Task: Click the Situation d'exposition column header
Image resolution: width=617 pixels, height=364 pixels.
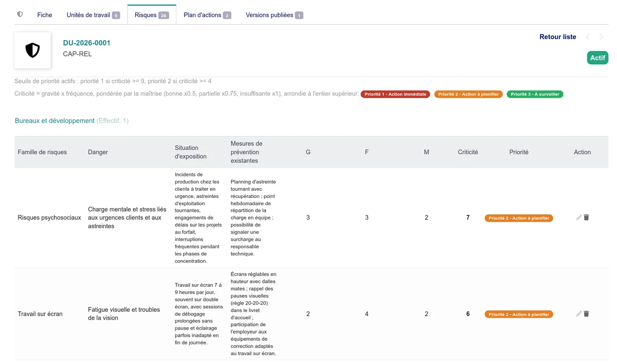Action: click(191, 152)
